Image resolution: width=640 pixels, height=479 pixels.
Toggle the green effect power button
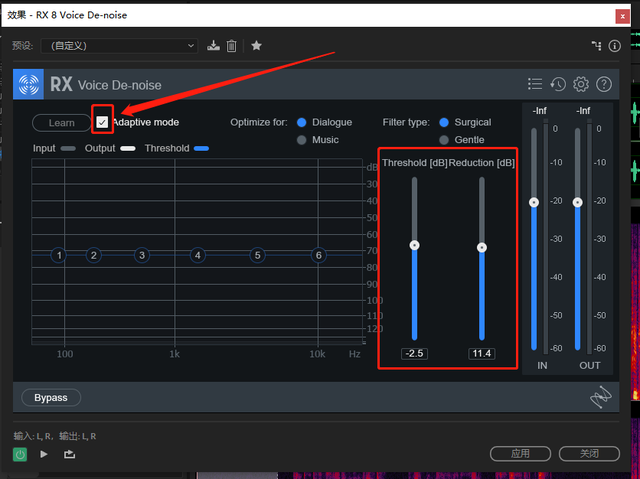click(x=20, y=454)
